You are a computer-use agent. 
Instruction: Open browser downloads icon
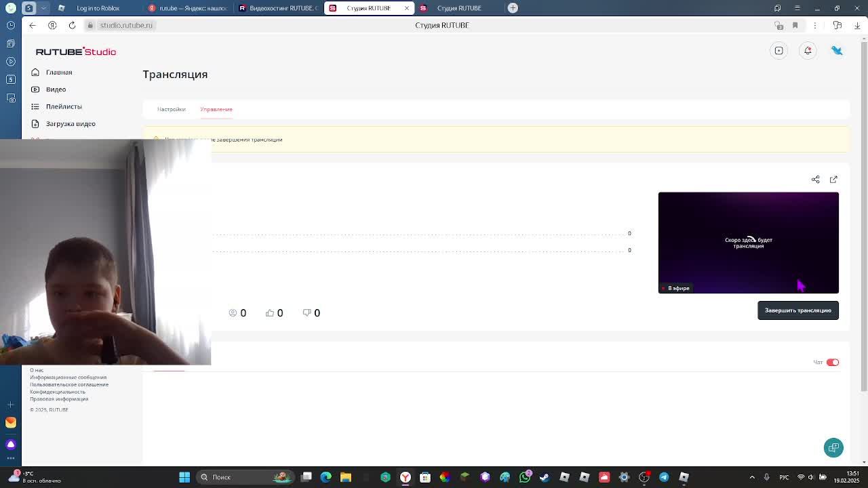tap(857, 25)
